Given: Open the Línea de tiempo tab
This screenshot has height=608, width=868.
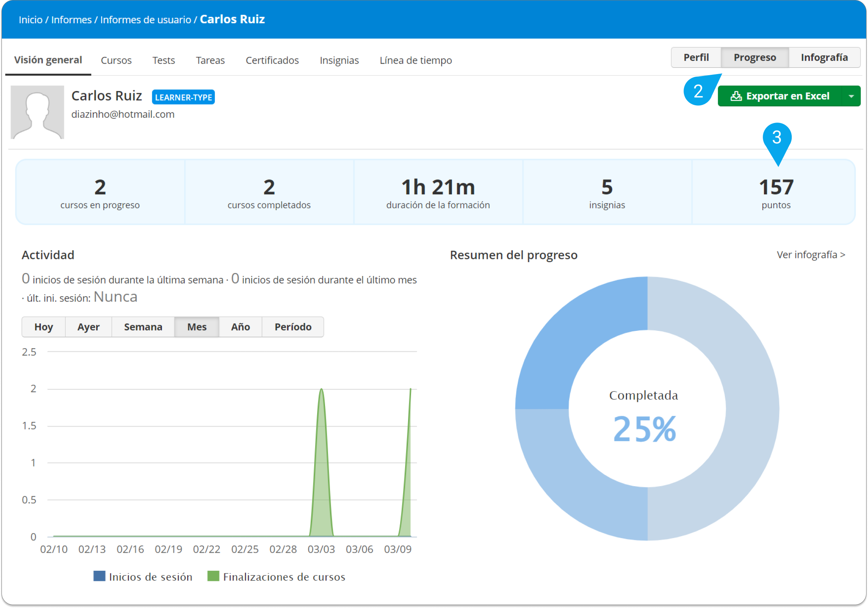Looking at the screenshot, I should pos(416,61).
